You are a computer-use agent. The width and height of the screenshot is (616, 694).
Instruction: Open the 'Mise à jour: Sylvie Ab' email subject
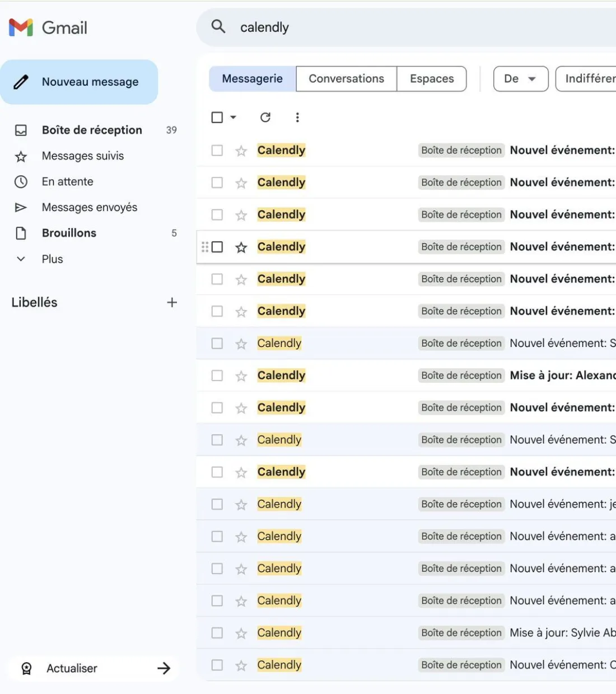pos(563,633)
